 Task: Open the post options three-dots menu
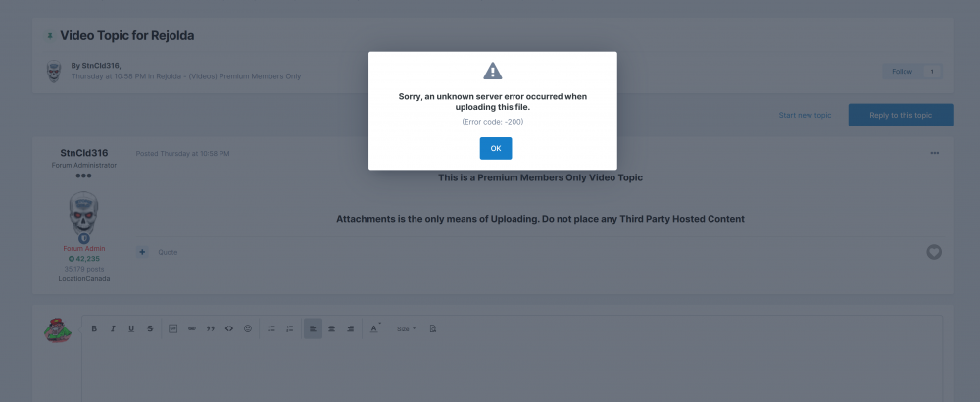coord(934,153)
